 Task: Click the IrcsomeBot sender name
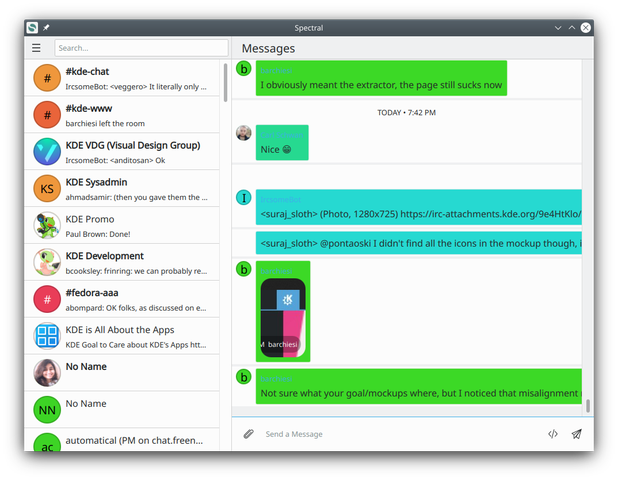click(281, 200)
